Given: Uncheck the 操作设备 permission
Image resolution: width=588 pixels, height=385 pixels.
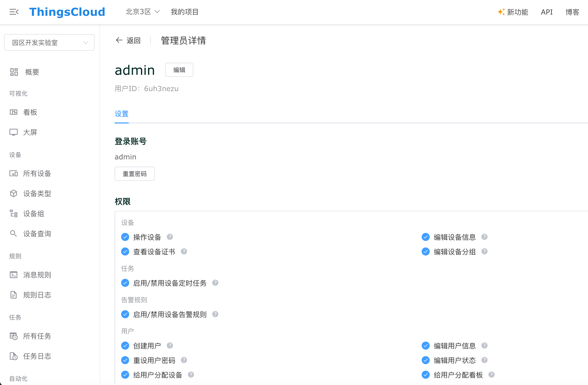Looking at the screenshot, I should click(x=125, y=237).
